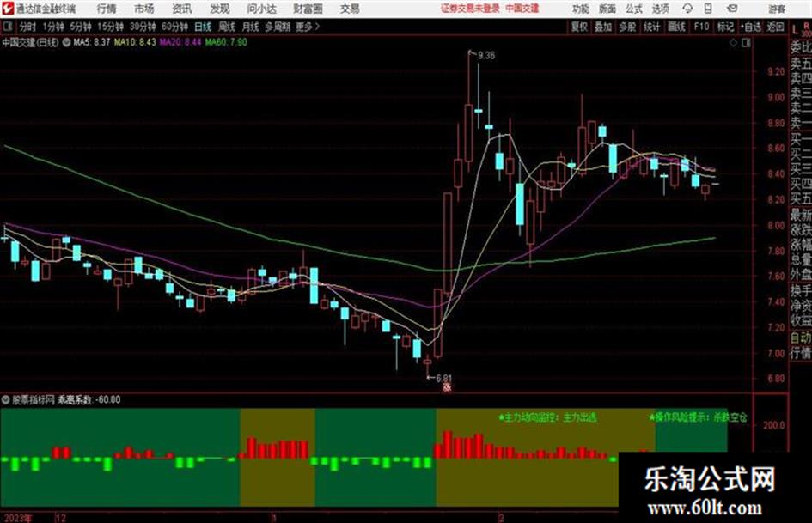Click the 复权 toolbar button
The width and height of the screenshot is (812, 523).
[579, 27]
